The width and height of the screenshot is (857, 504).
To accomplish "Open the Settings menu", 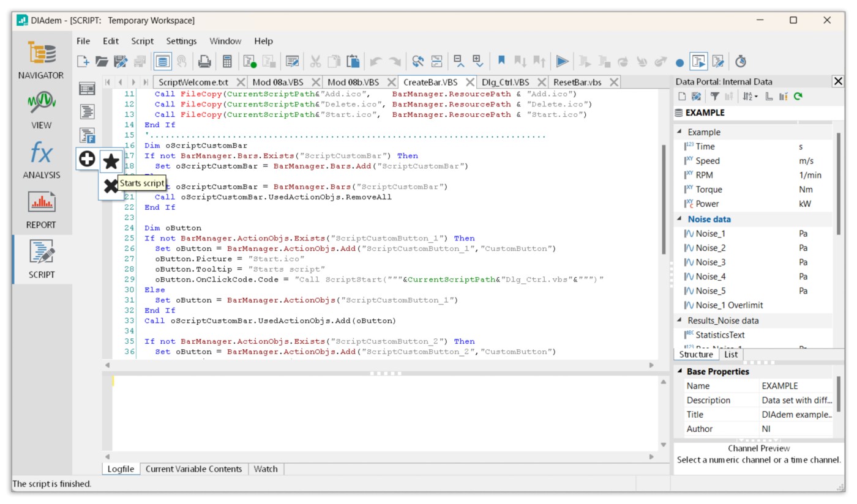I will click(181, 41).
